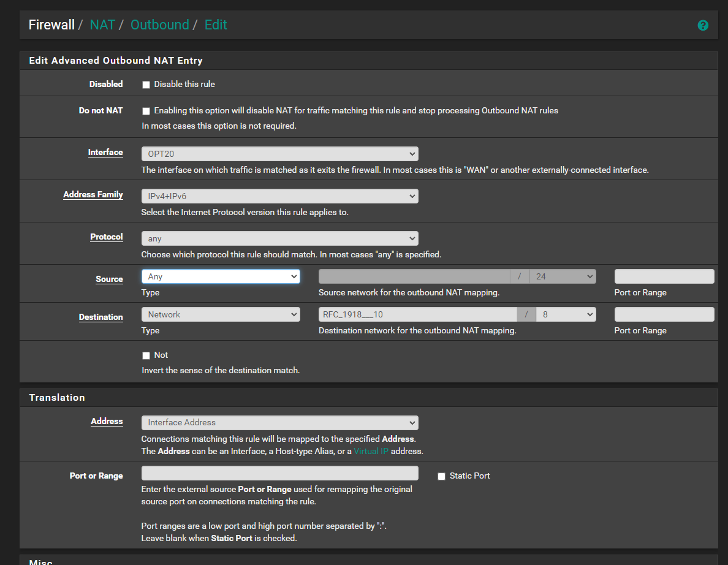
Task: Expand the Protocol dropdown set to any
Action: (x=279, y=238)
